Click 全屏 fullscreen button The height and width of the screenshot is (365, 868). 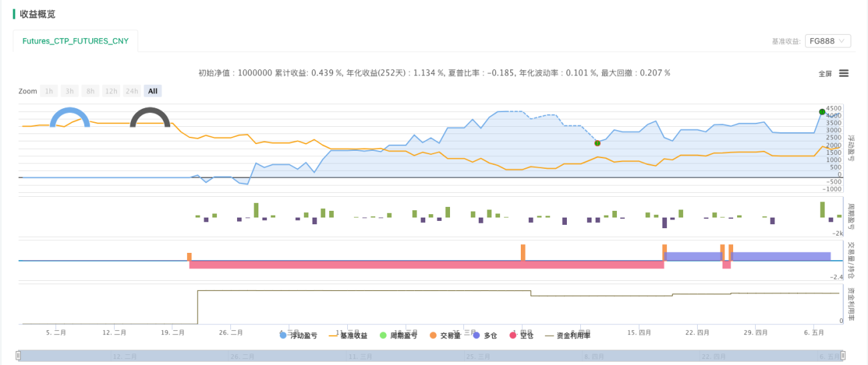click(825, 73)
